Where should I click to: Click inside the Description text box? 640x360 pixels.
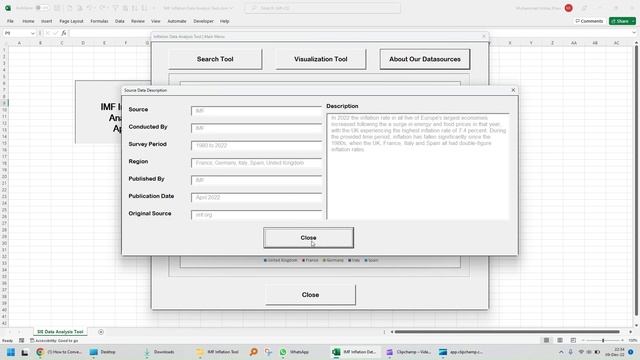click(x=418, y=167)
